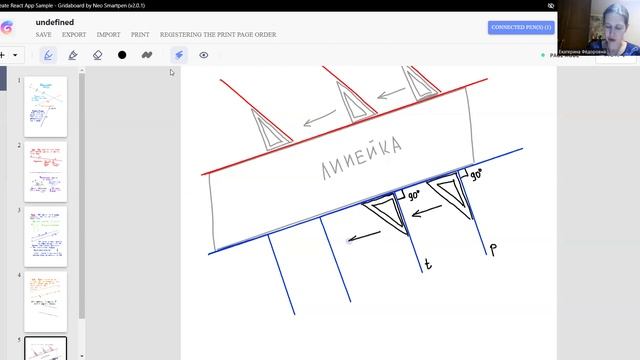Click the Connected Pen(s) button
The image size is (640, 360).
point(521,27)
